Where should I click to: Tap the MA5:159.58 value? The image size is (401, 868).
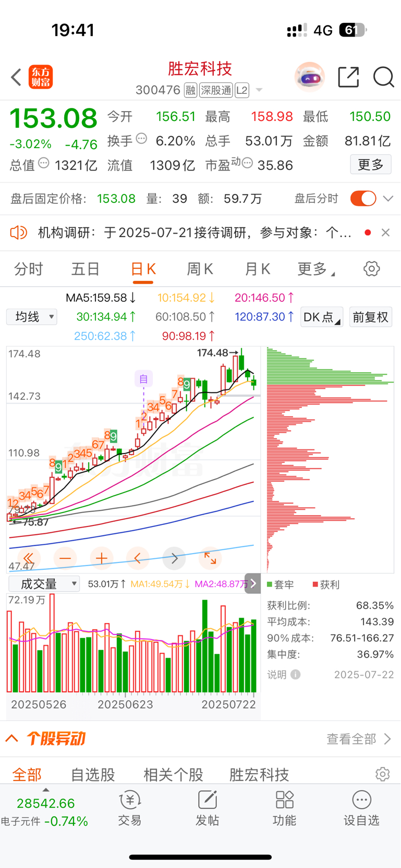[x=101, y=298]
